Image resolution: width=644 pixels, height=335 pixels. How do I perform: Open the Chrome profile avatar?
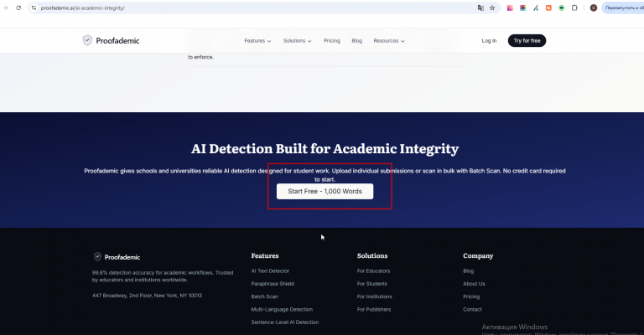594,8
